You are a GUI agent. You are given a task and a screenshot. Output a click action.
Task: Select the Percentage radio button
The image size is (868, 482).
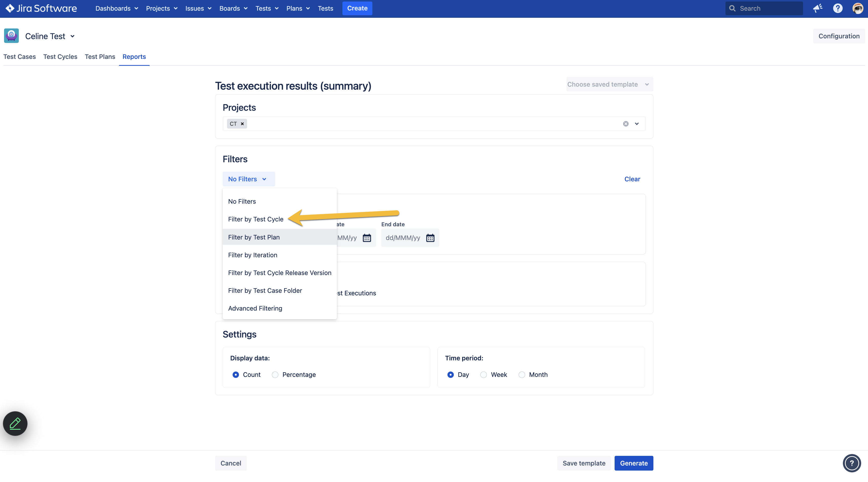coord(275,375)
